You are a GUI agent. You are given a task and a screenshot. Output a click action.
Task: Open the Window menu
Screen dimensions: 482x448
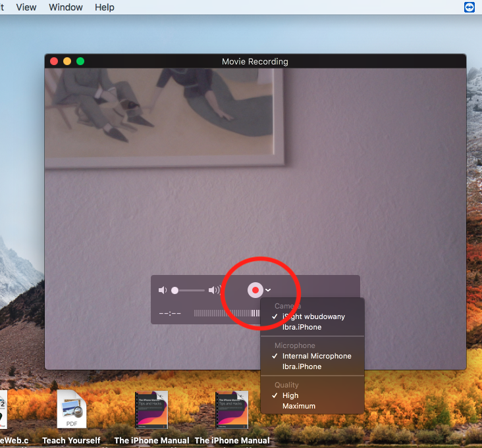tap(66, 7)
